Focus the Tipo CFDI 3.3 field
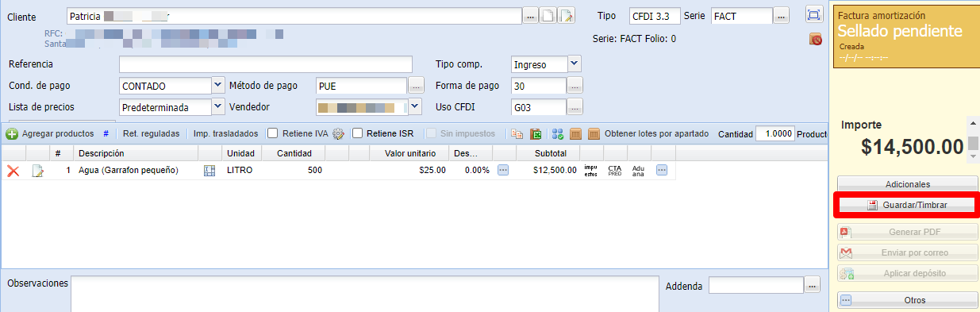 click(x=655, y=16)
